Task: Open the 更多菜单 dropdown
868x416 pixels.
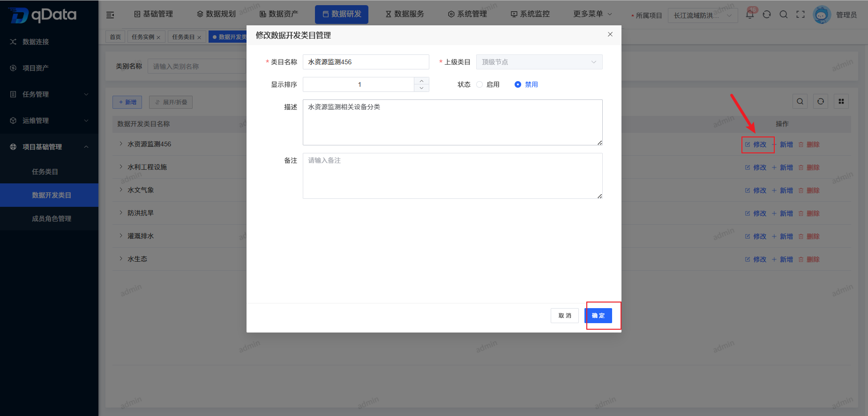Action: (592, 14)
